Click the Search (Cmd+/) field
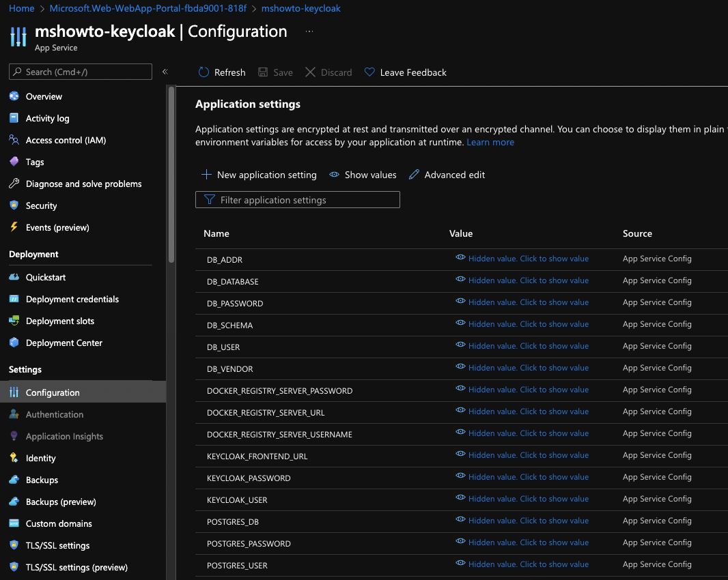Viewport: 728px width, 580px height. pyautogui.click(x=81, y=72)
